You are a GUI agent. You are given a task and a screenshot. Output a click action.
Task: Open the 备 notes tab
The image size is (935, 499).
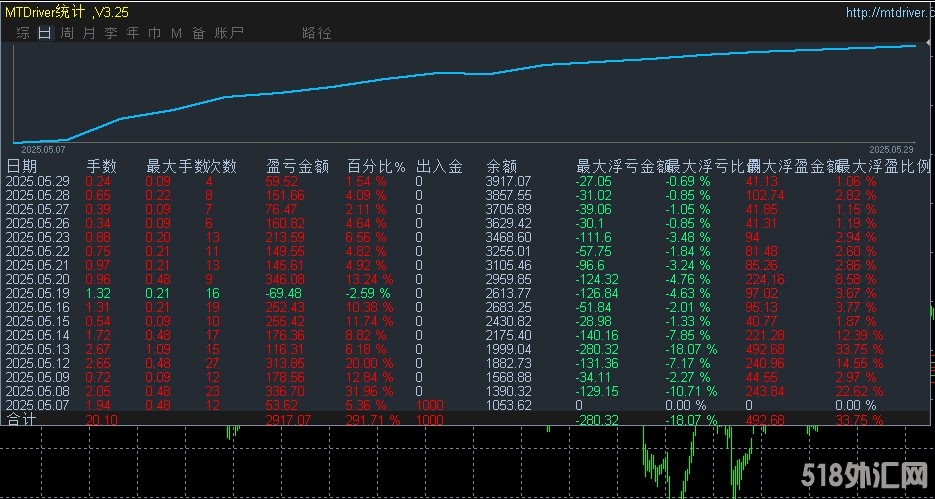199,33
